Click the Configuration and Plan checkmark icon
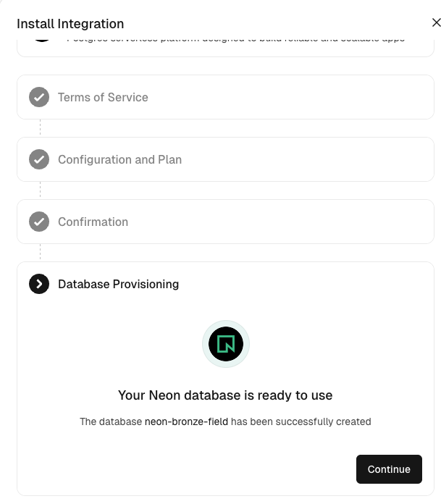The image size is (441, 504). click(39, 159)
